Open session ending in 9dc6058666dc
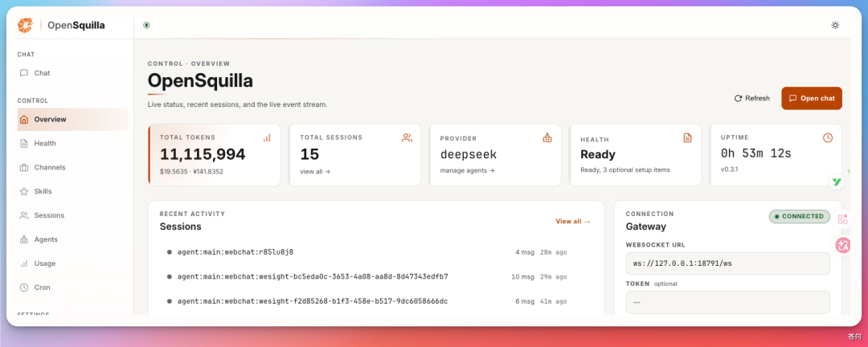Image resolution: width=868 pixels, height=347 pixels. point(367,301)
